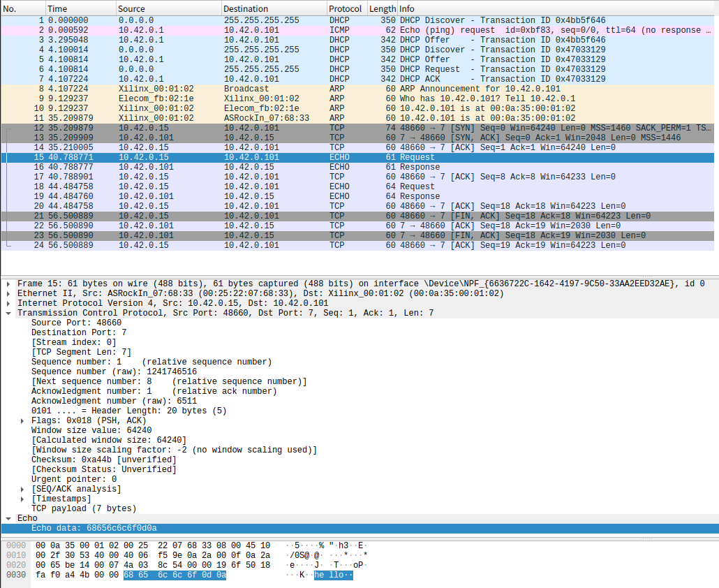Select packet 11 ARP to ASRockIn_07:68:33
This screenshot has width=719, height=588.
pos(357,118)
